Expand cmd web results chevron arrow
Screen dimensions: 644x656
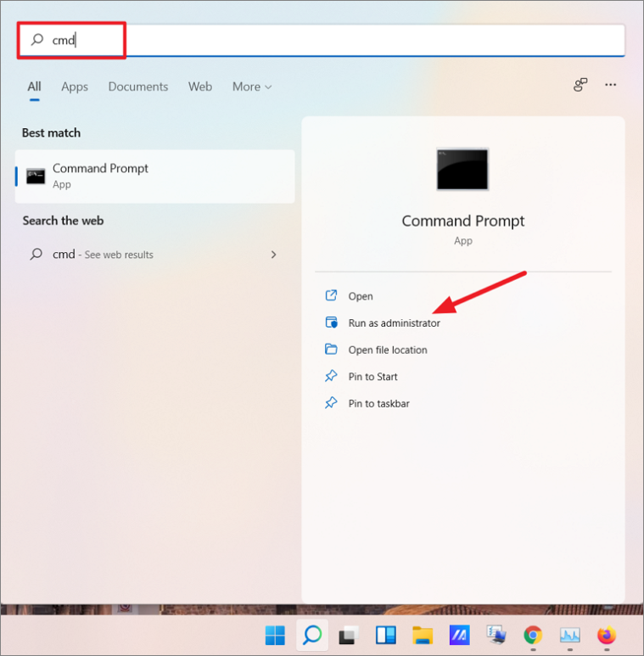pos(273,255)
